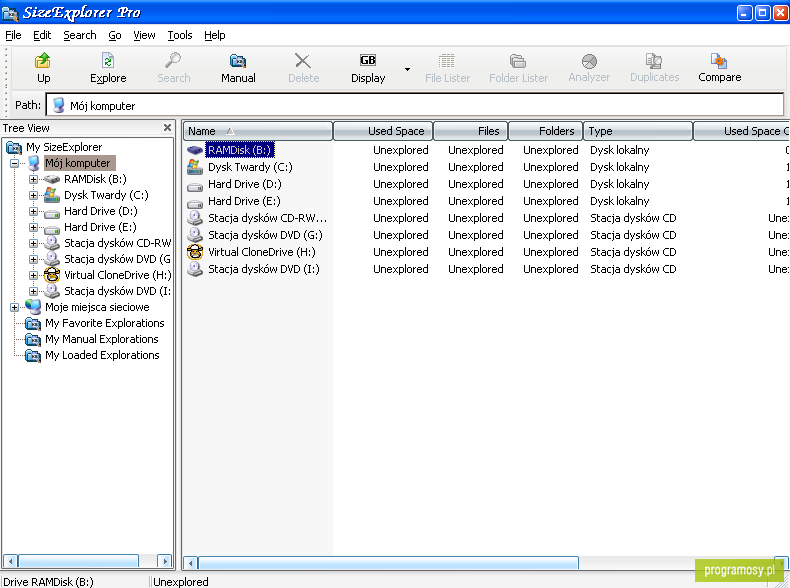
Task: Select RAMDisk (B:) in the list
Action: [x=240, y=150]
